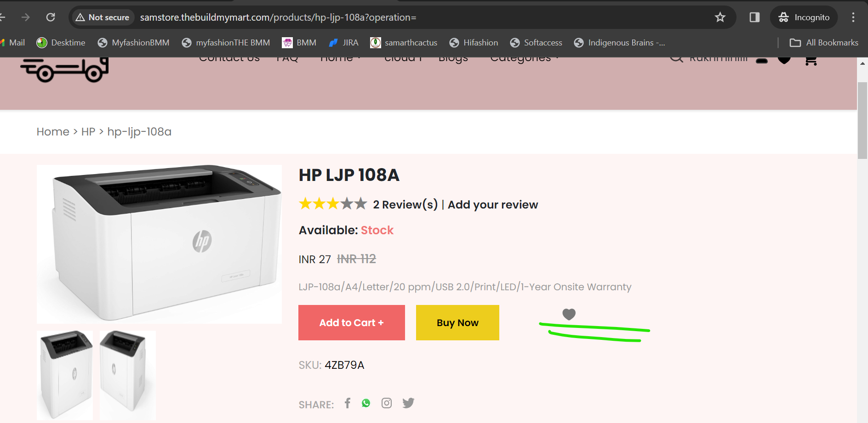Open the samarthcactus bookmark
Image resolution: width=868 pixels, height=423 pixels.
[x=404, y=43]
